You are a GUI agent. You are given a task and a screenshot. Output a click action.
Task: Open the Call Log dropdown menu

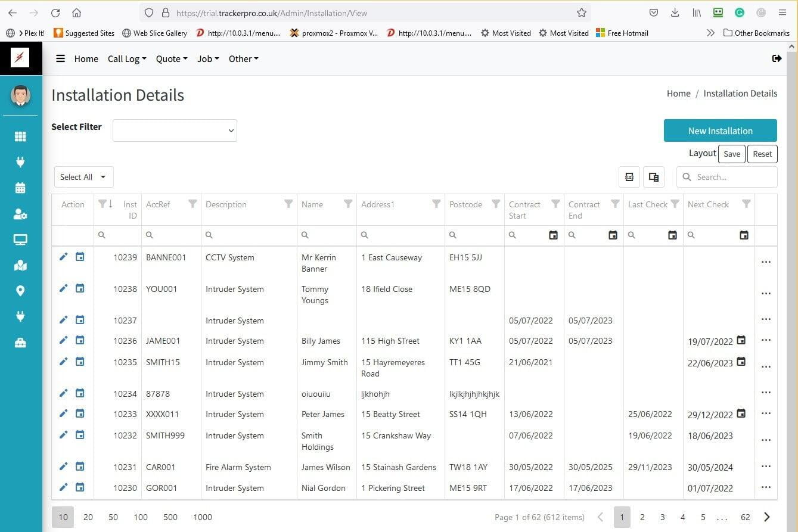127,58
